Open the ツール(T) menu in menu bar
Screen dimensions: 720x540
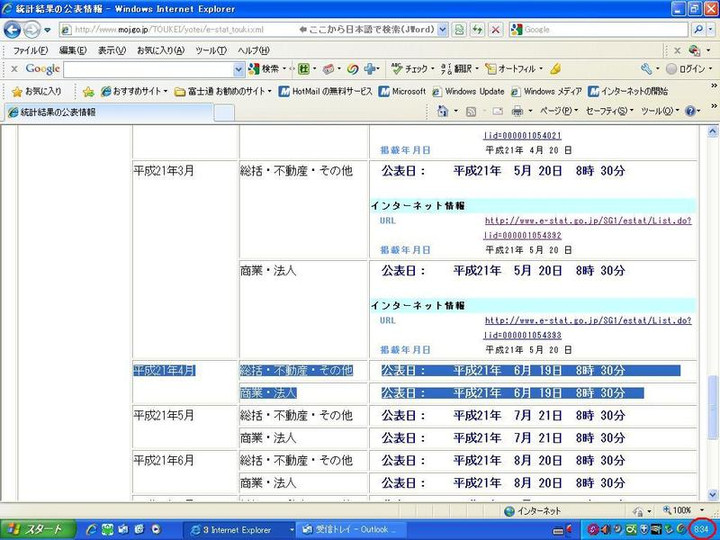pos(210,50)
